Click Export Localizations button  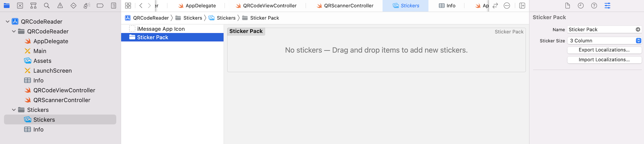coord(604,50)
